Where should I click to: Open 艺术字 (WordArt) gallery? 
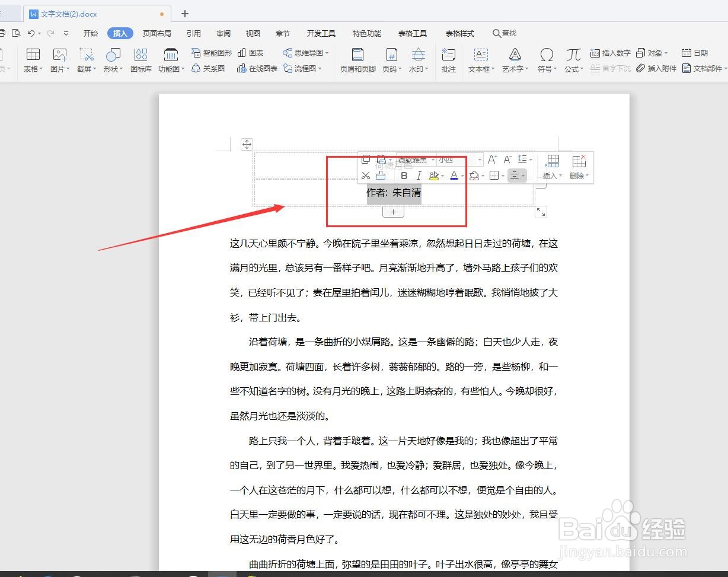[x=515, y=60]
